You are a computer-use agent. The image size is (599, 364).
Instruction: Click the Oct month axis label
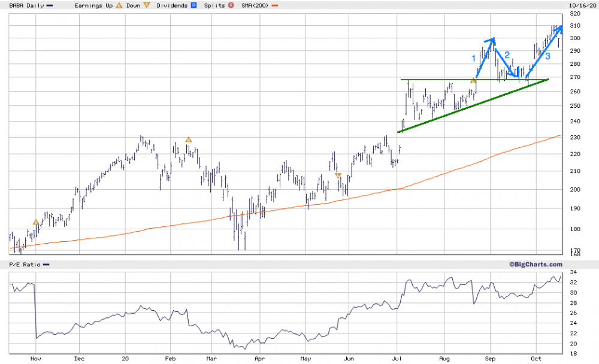point(536,359)
